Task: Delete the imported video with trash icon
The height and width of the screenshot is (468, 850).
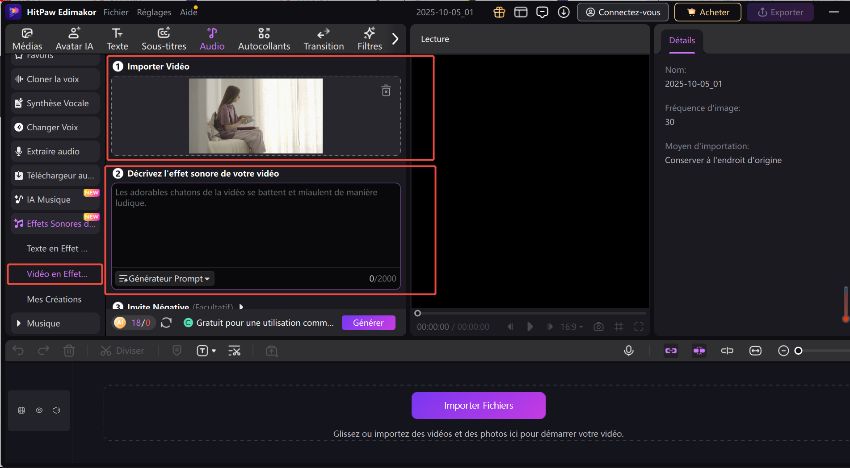Action: 386,91
